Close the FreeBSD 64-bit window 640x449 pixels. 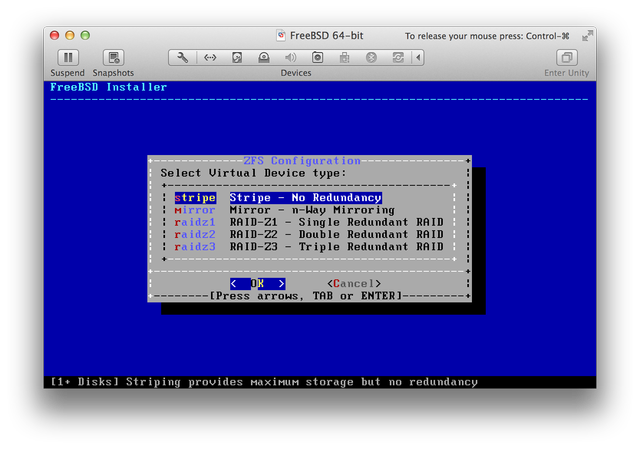pyautogui.click(x=54, y=36)
